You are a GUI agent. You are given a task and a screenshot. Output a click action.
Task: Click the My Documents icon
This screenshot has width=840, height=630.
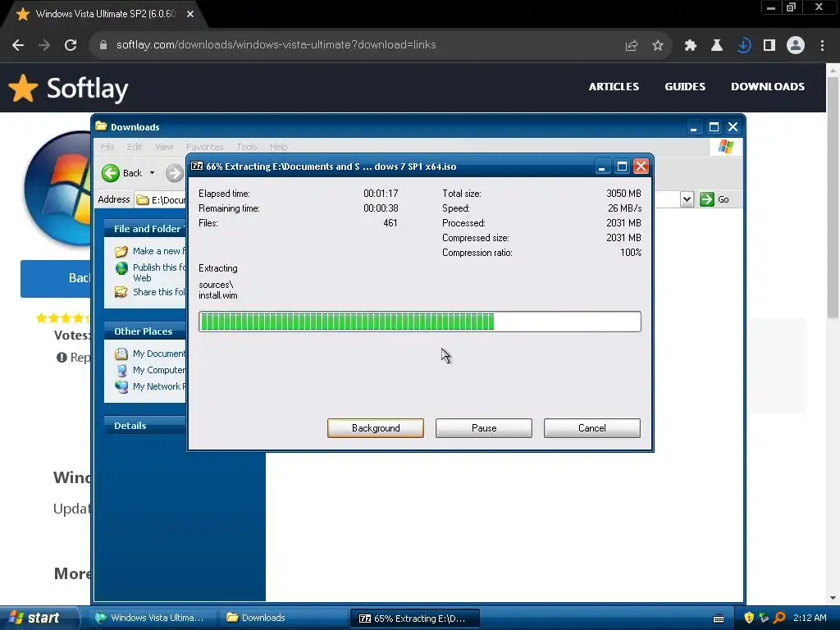click(x=121, y=354)
